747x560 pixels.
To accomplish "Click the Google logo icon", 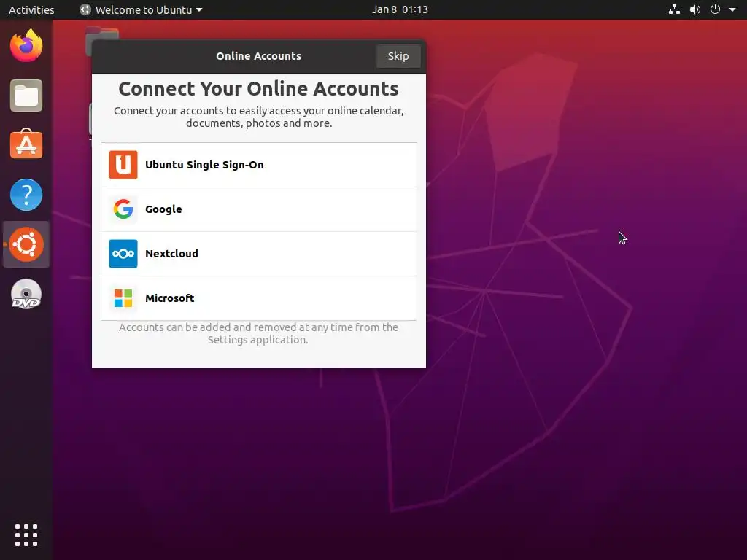I will pos(123,209).
